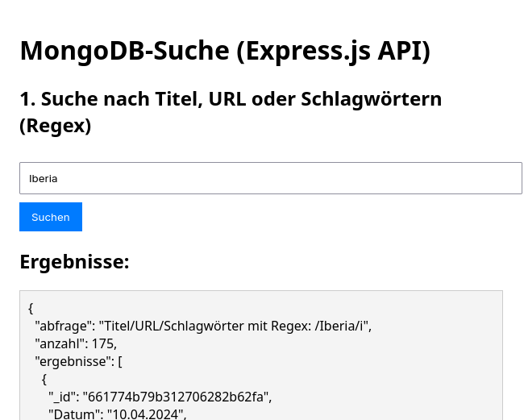
Task: Click the "_id" key in first result
Action: (x=62, y=397)
